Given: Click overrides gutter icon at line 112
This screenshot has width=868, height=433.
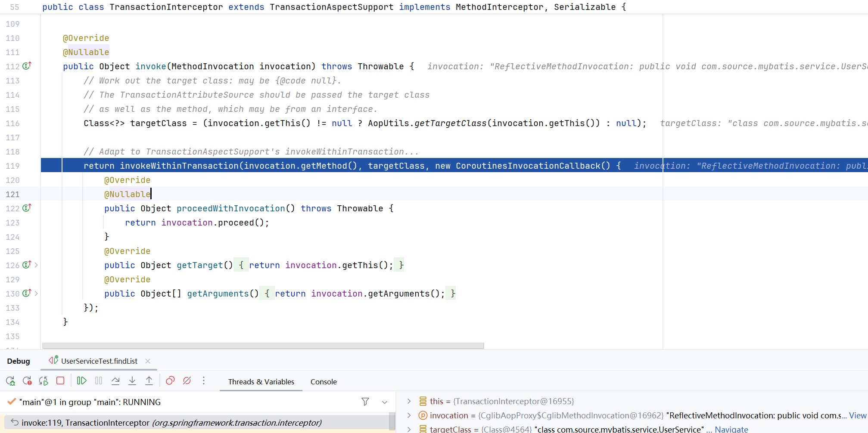Looking at the screenshot, I should (27, 66).
